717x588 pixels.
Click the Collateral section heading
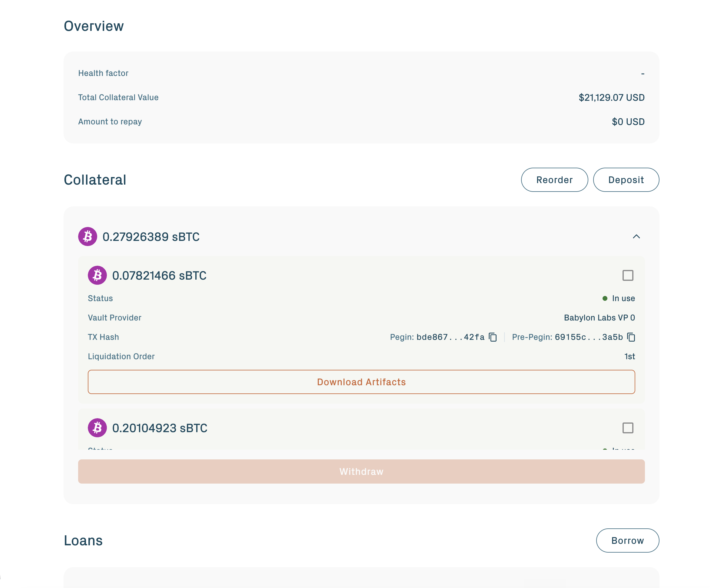[95, 180]
